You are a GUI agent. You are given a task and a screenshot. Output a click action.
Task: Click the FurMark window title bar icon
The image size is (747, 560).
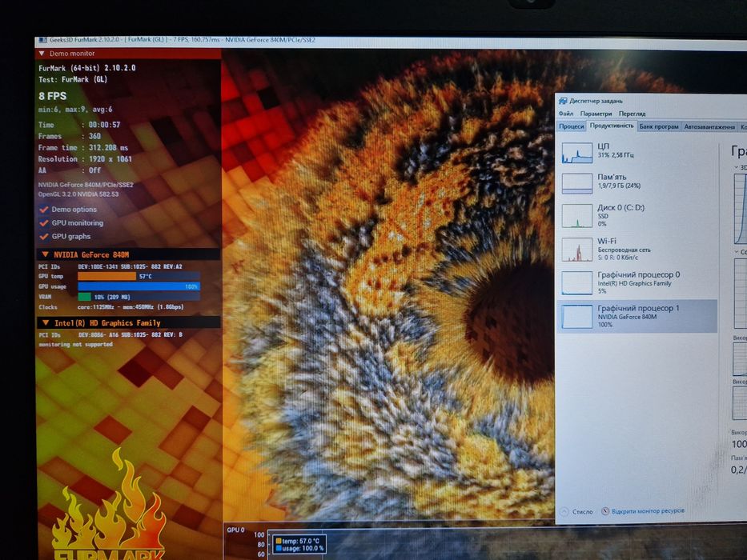click(42, 40)
